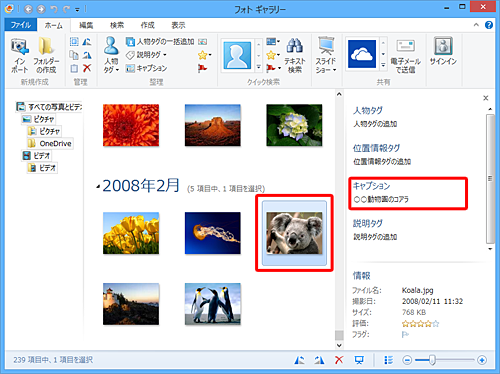Click the サインイン account icon
This screenshot has width=500, height=374.
(443, 46)
